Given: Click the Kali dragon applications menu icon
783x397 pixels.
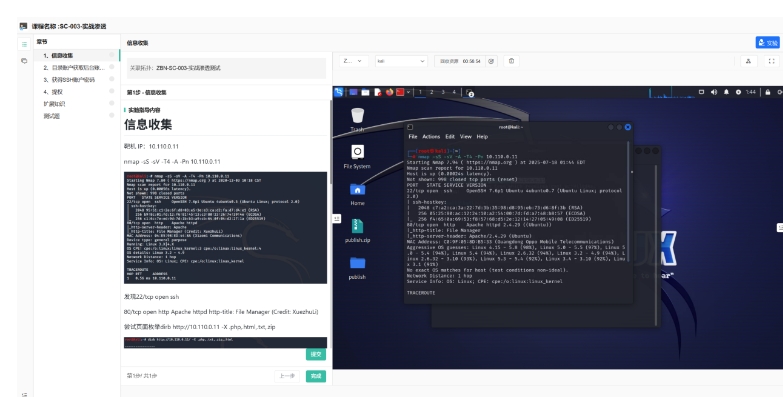Looking at the screenshot, I should pyautogui.click(x=339, y=92).
